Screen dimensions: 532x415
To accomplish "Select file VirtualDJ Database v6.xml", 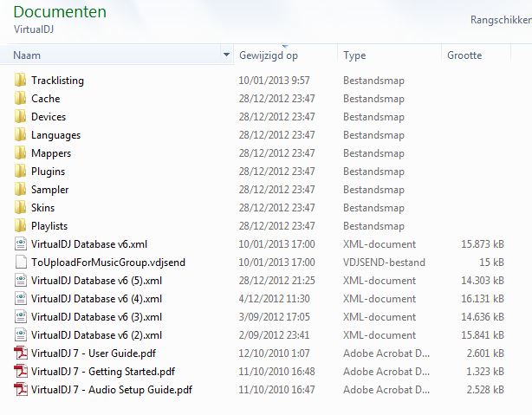I will tap(89, 244).
